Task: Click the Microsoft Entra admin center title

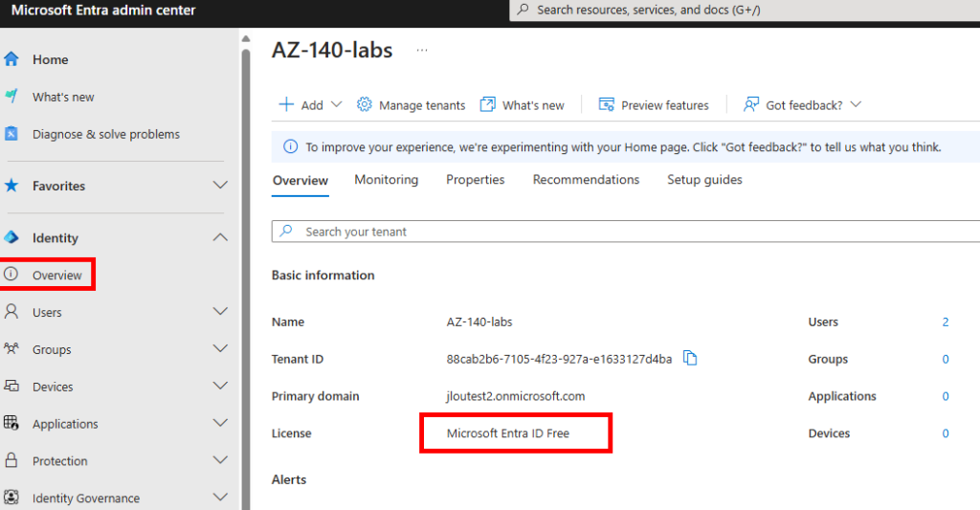Action: 103,10
